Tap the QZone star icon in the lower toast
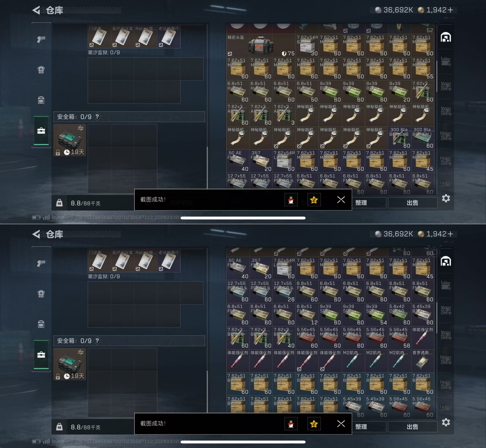This screenshot has width=486, height=448. point(314,424)
